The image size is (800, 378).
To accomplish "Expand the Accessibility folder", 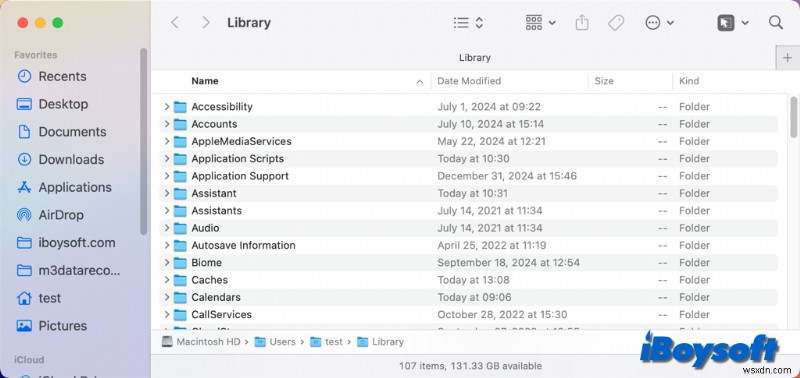I will 167,107.
